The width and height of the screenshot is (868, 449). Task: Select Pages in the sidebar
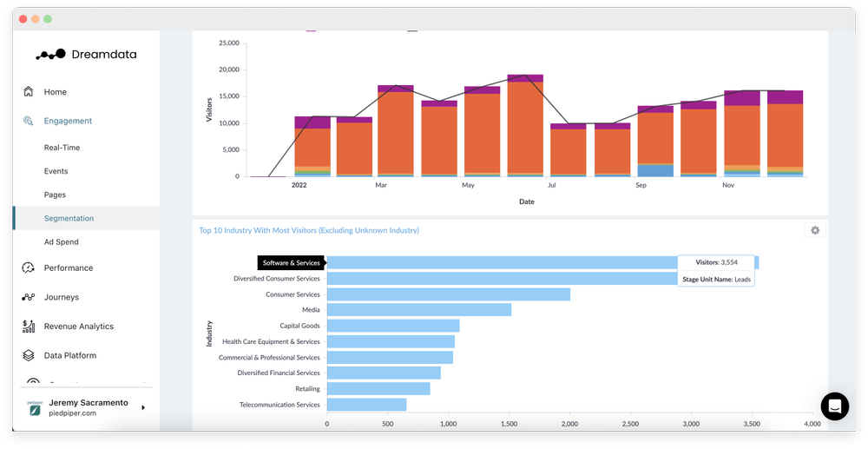point(55,195)
